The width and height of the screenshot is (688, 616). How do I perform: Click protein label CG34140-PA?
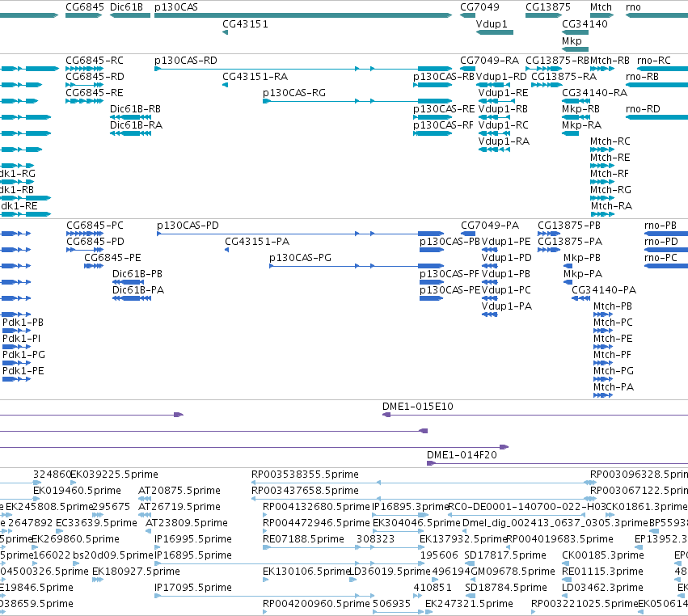[x=604, y=290]
